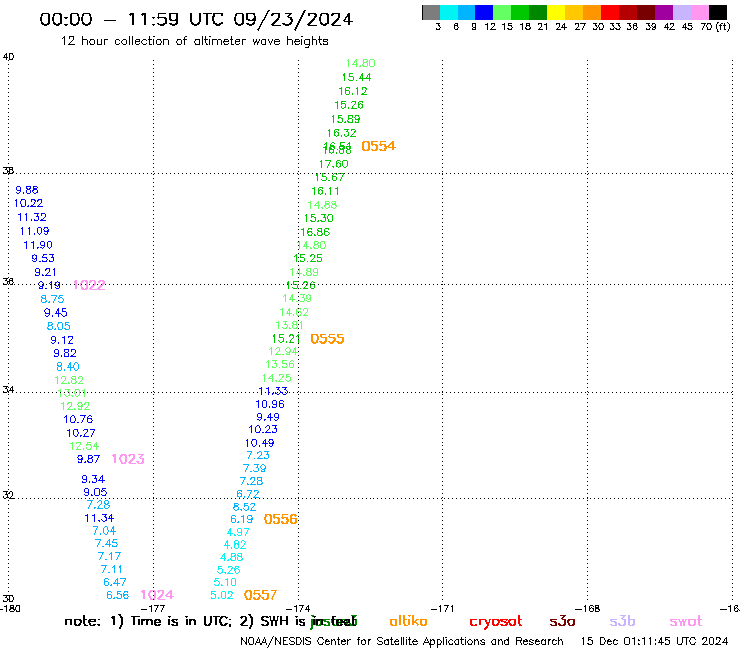Click the wave height value 9.53

point(43,259)
